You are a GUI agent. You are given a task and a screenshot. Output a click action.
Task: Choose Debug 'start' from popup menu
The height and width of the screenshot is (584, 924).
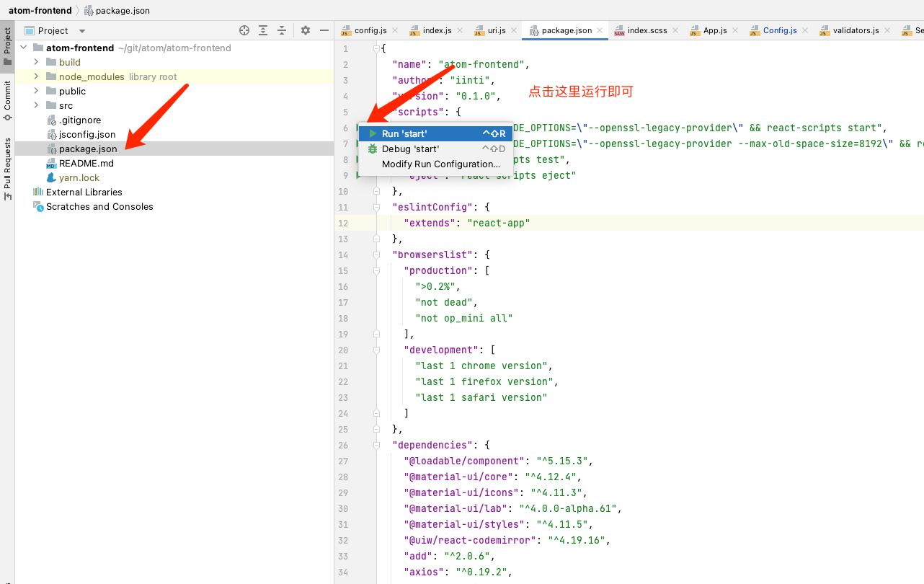[x=435, y=149]
